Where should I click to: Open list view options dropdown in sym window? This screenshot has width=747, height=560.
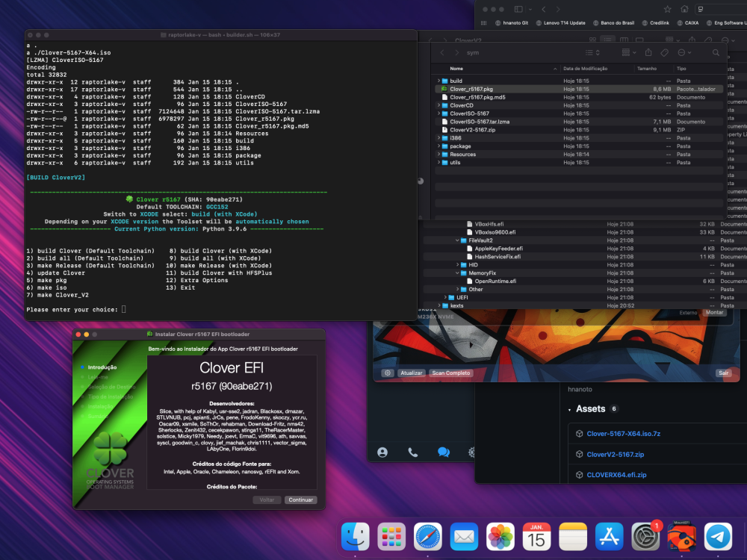click(x=592, y=52)
